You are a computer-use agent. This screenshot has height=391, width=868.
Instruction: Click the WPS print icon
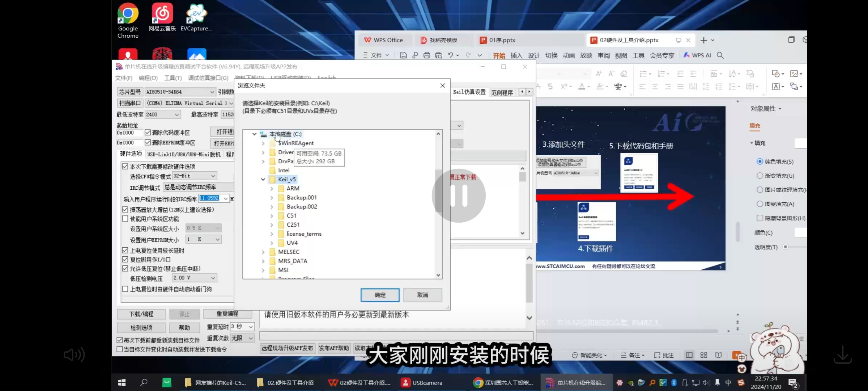(x=427, y=55)
